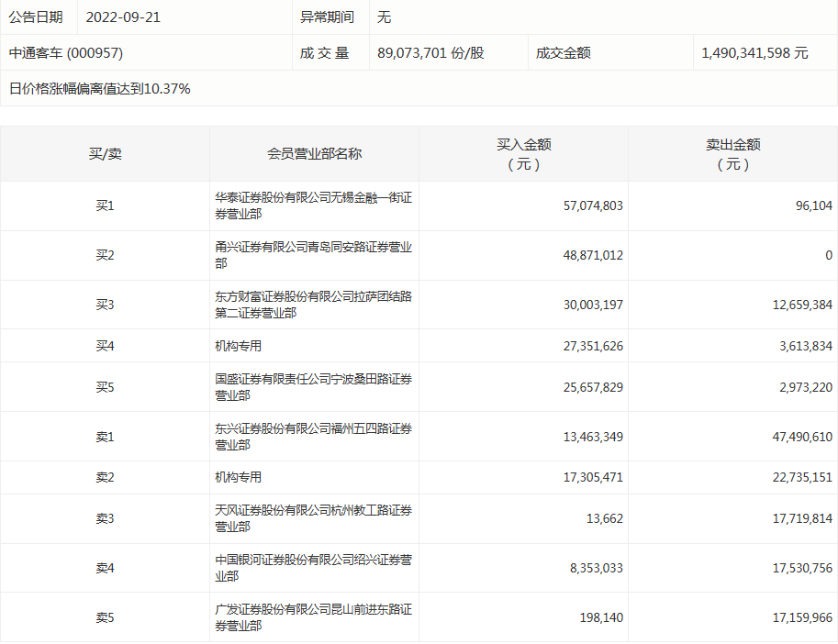Click the 卖出金额（元） column header
This screenshot has height=644, width=838.
click(732, 153)
